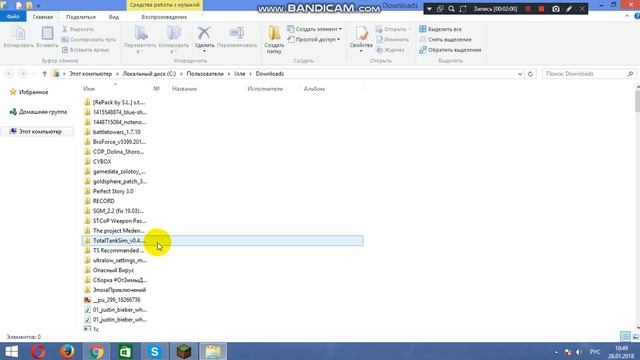Image resolution: width=640 pixels, height=360 pixels.
Task: Click the New folder icon
Action: click(274, 33)
